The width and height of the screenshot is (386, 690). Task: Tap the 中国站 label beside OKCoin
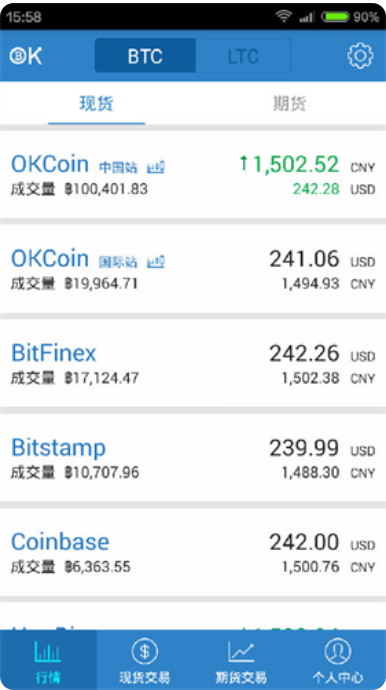[x=118, y=168]
